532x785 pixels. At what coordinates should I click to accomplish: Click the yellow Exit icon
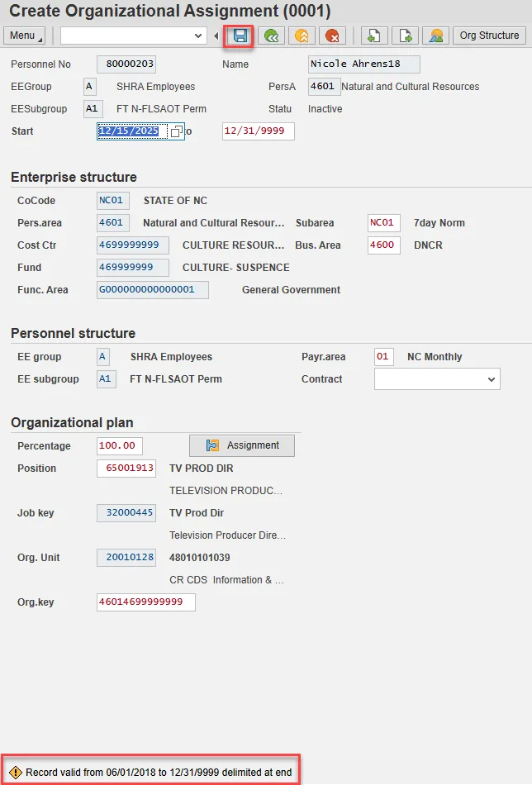coord(302,36)
